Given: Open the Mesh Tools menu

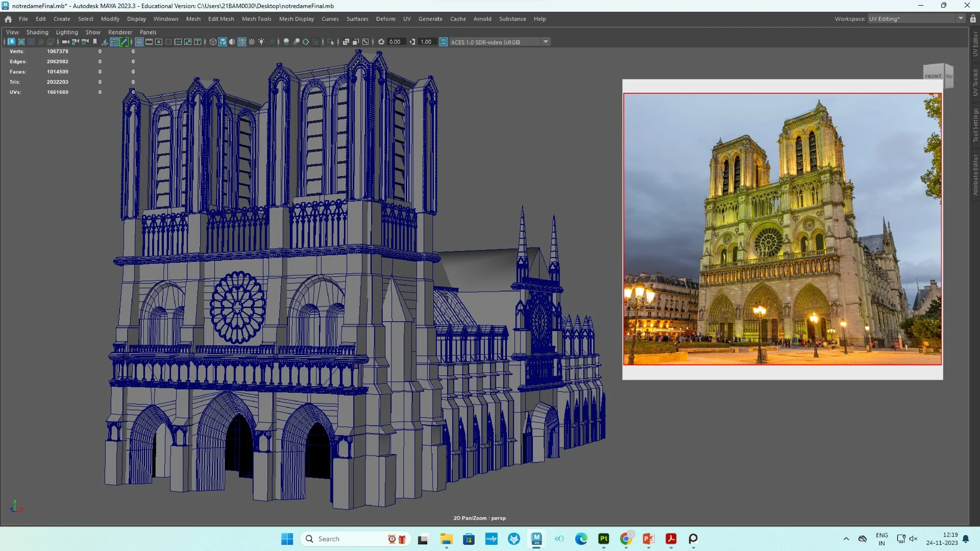Looking at the screenshot, I should 257,19.
